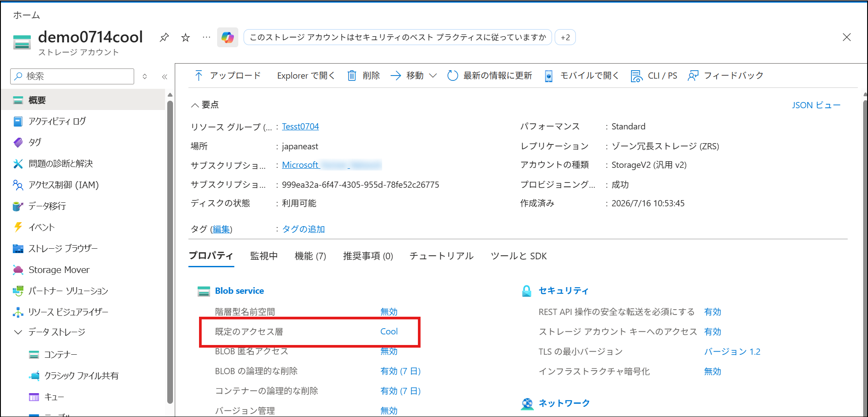
Task: Click the delete trash can icon
Action: point(352,76)
